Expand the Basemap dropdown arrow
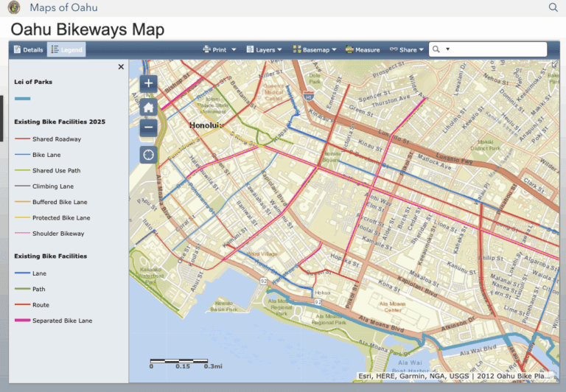The image size is (566, 392). [334, 49]
